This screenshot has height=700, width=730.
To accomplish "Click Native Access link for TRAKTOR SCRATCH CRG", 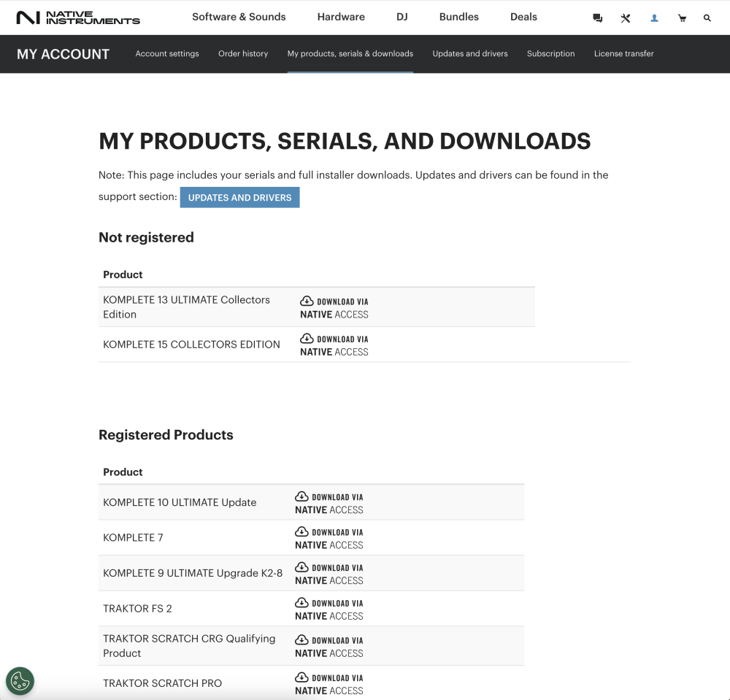I will [x=329, y=647].
